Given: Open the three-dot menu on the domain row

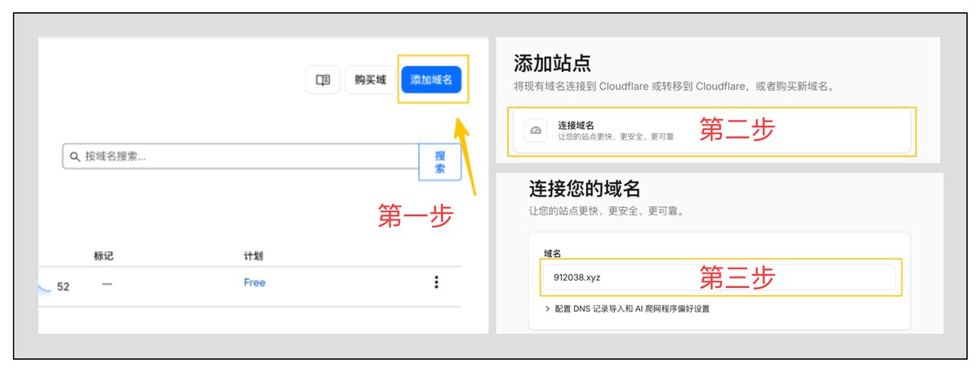Looking at the screenshot, I should 436,282.
